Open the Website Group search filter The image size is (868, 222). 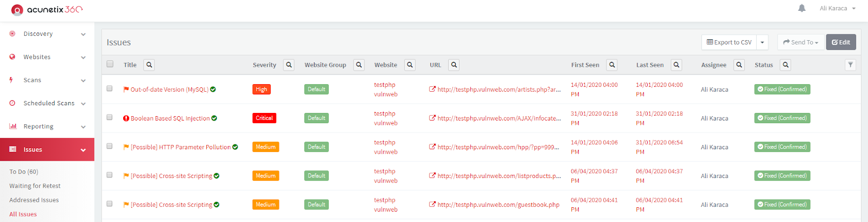359,65
